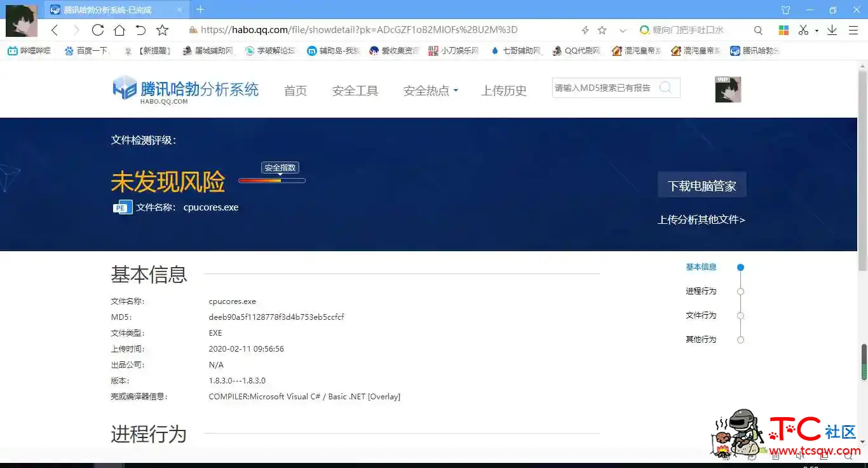Click the scissors screenshot tool
The width and height of the screenshot is (868, 468).
[803, 30]
